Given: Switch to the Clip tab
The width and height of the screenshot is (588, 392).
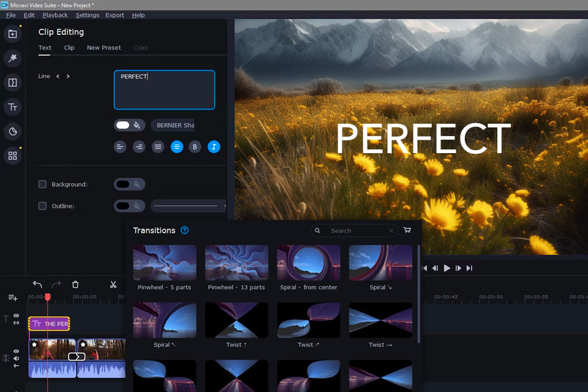Looking at the screenshot, I should click(x=69, y=48).
